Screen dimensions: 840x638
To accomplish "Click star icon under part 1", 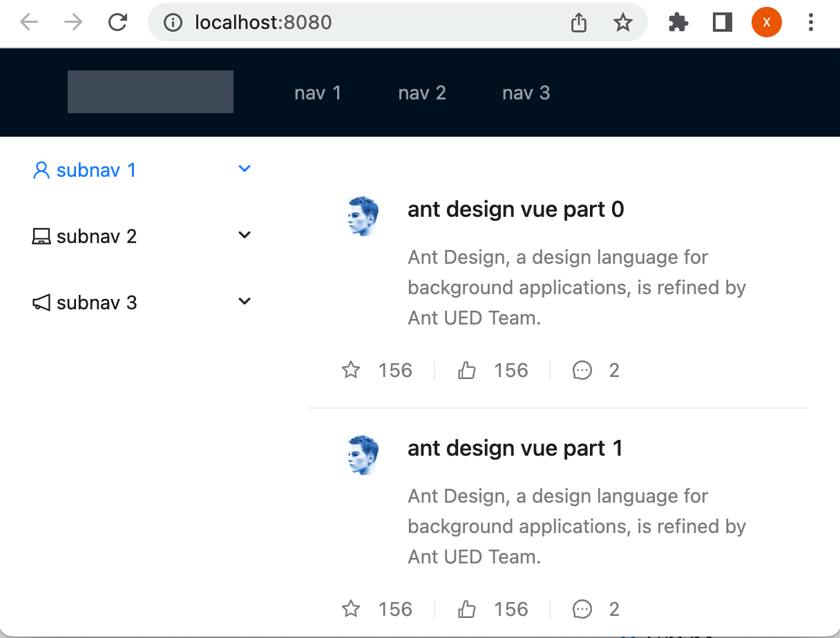I will click(x=351, y=610).
